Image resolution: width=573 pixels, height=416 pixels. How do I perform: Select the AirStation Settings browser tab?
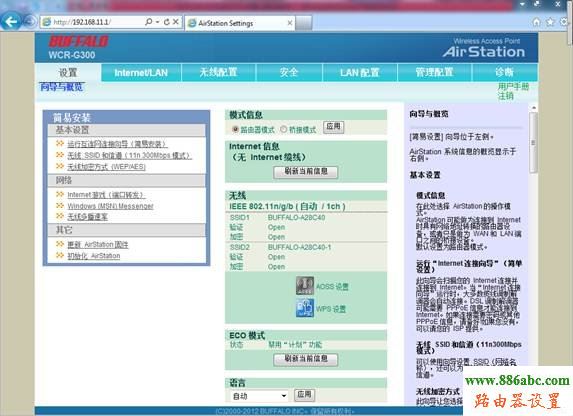pos(239,23)
